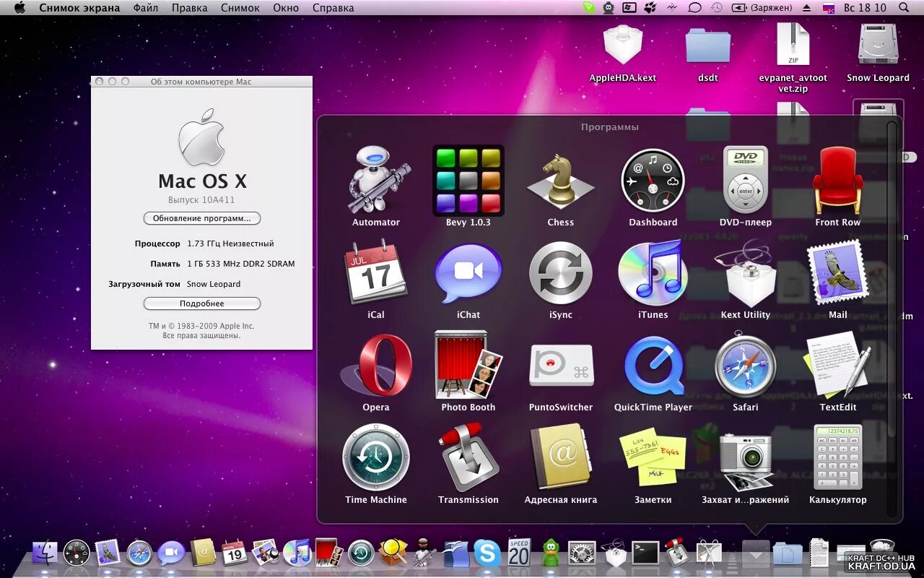This screenshot has width=924, height=578.
Task: Open the Apple menu
Action: coord(19,7)
